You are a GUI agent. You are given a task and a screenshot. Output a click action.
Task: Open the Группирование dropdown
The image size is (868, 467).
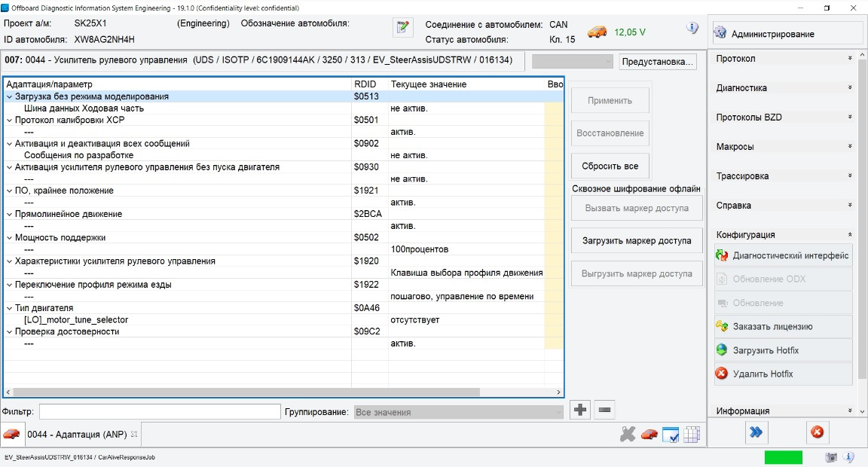pos(458,412)
